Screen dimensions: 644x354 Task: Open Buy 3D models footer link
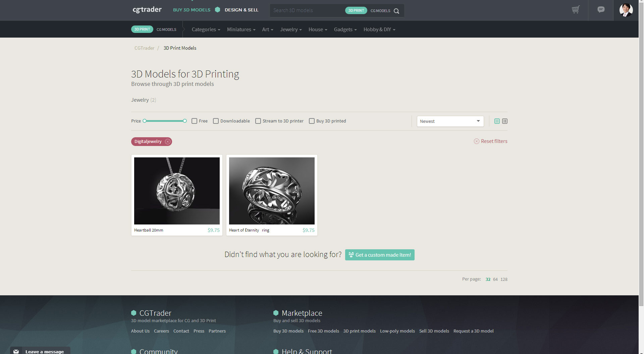point(288,331)
